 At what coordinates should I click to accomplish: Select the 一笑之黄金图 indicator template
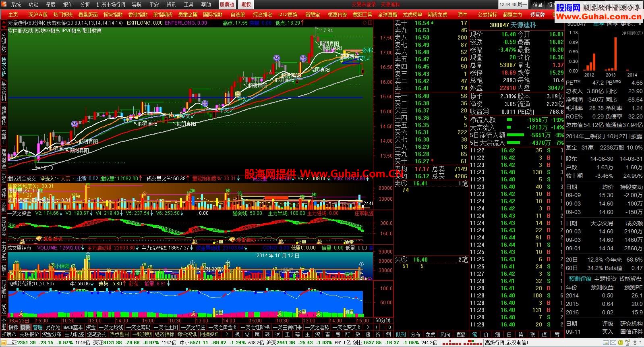tap(222, 327)
